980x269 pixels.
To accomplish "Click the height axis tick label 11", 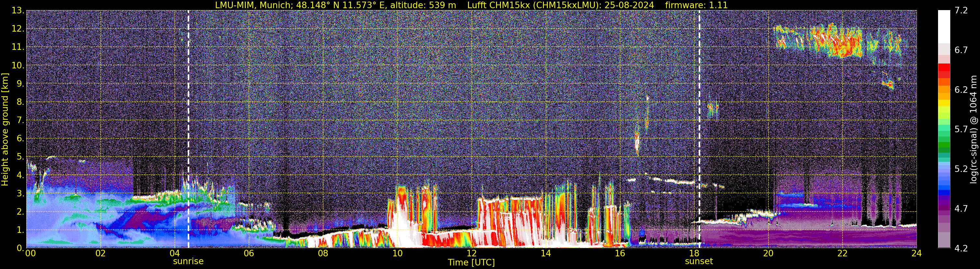I will pos(18,47).
